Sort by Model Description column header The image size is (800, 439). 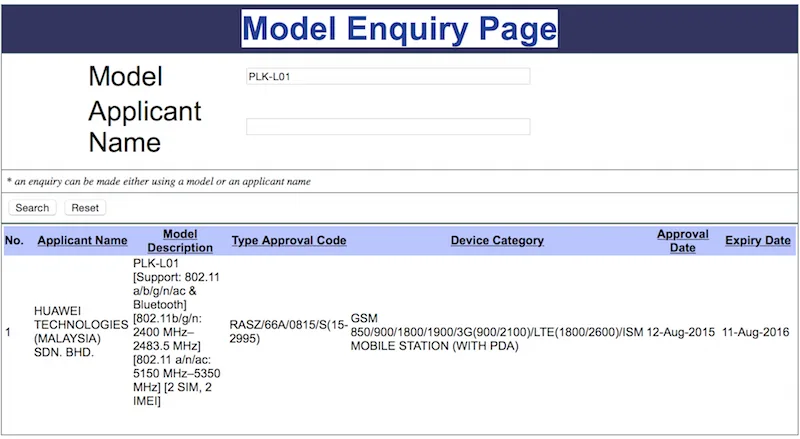pyautogui.click(x=180, y=241)
